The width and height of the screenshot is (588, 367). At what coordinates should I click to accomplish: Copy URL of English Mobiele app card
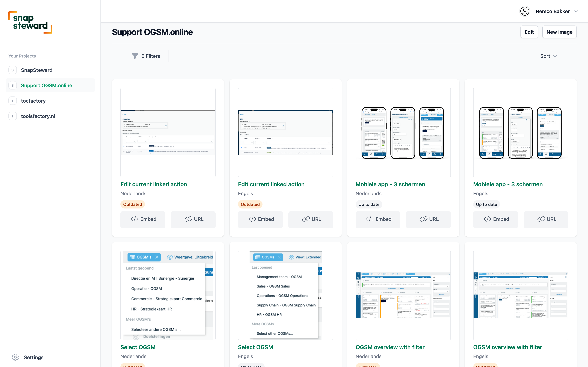[546, 219]
